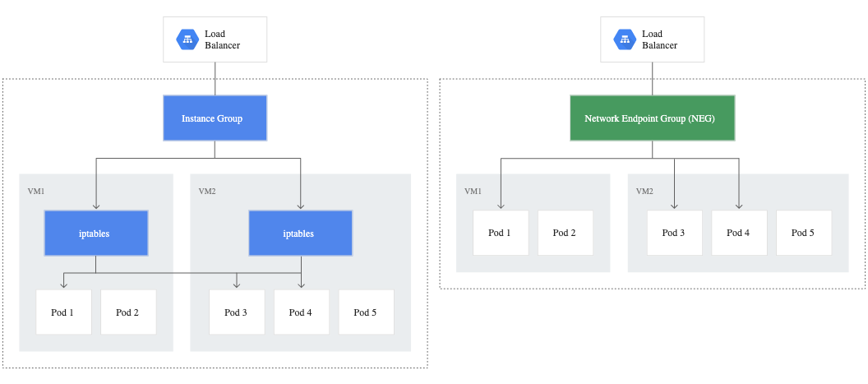The image size is (868, 384).
Task: Select Pod 2 under the Instance Group
Action: pos(128,312)
